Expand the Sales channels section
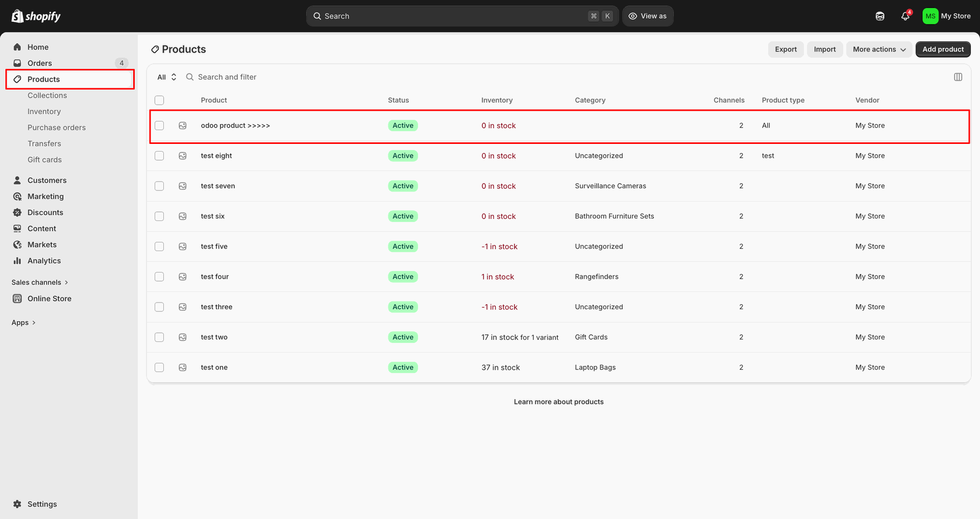 40,282
